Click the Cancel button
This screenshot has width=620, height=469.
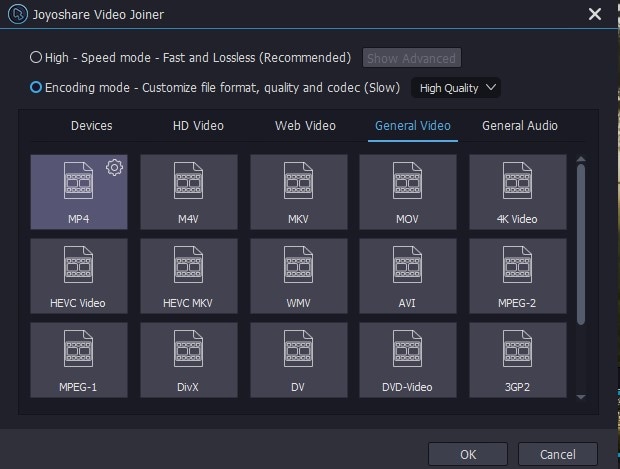point(558,454)
